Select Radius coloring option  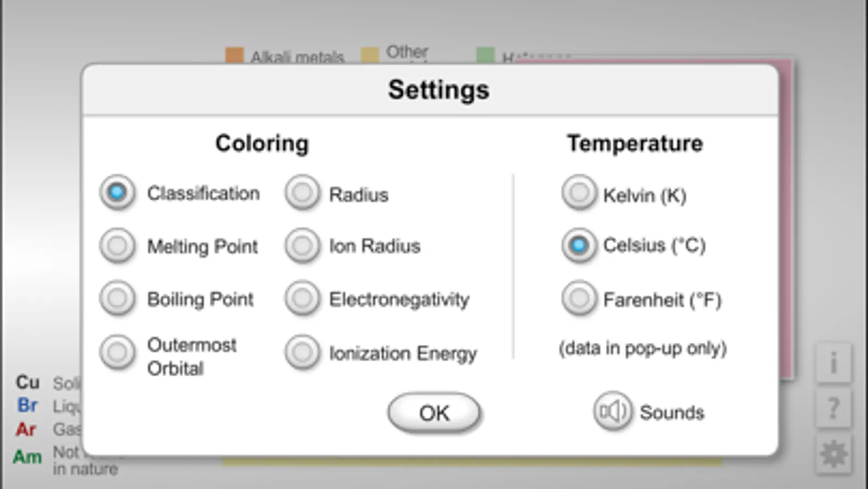coord(302,192)
